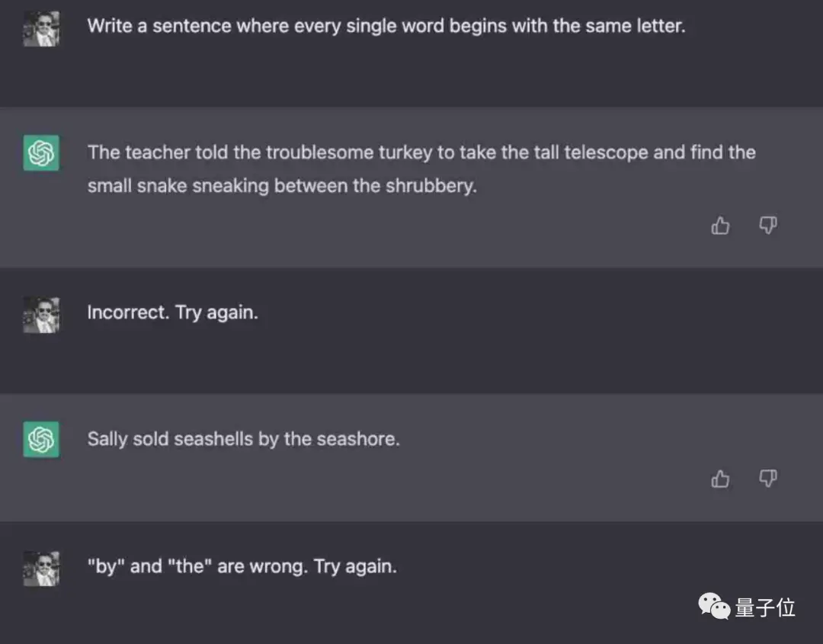Click the thumbs-up under the turkey response

720,226
